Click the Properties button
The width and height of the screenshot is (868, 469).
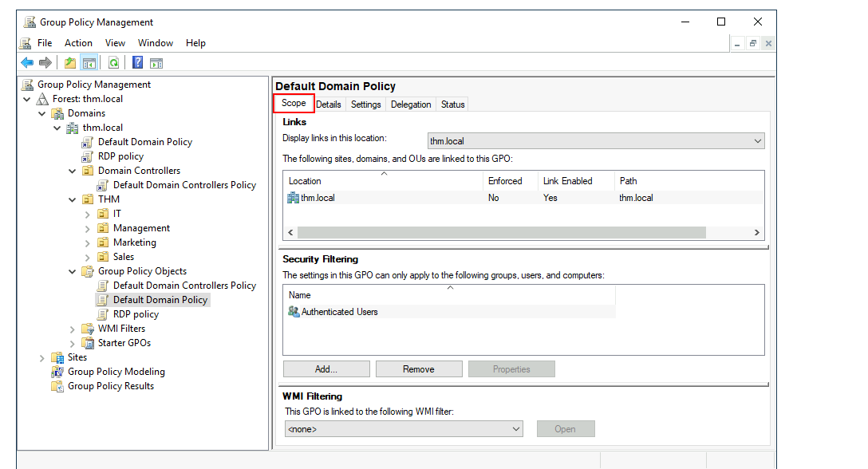point(511,369)
